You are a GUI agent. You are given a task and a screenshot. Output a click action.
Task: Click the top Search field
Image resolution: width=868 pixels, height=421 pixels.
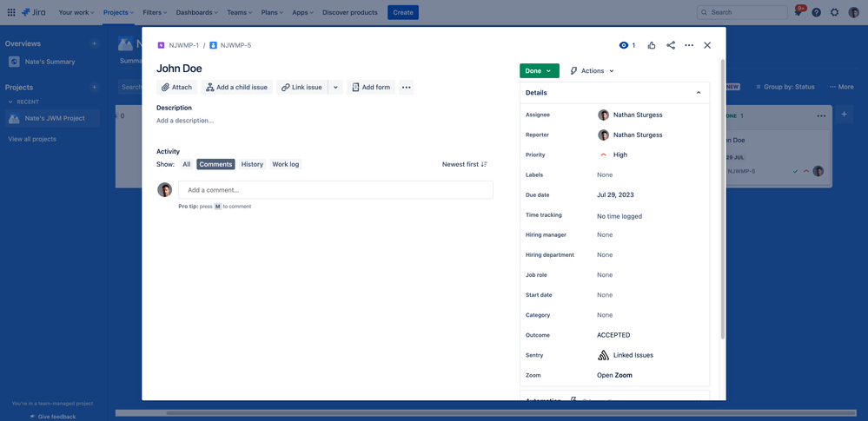742,12
